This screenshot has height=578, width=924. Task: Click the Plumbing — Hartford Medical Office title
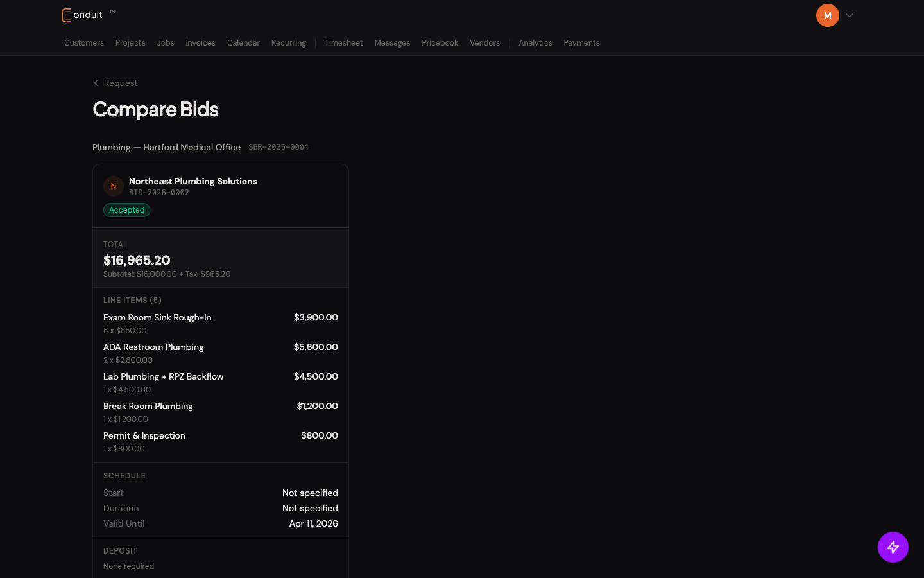click(x=166, y=147)
